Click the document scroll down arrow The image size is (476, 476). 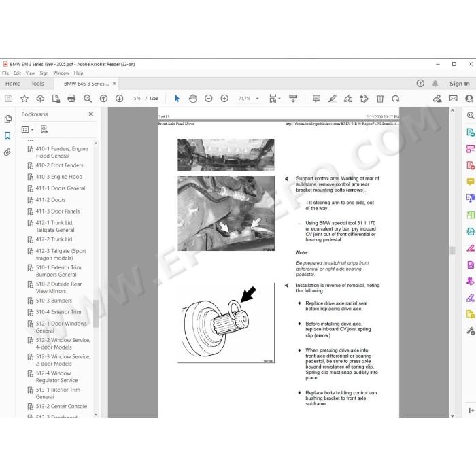pos(452,415)
